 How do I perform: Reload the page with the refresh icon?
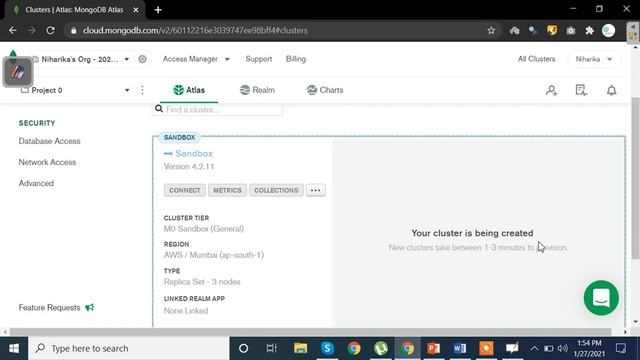click(50, 30)
